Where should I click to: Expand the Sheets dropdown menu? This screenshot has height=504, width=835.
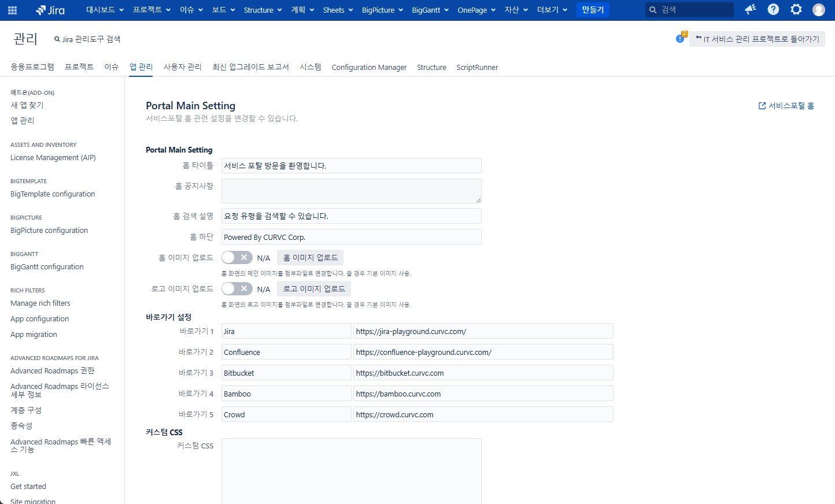click(338, 10)
